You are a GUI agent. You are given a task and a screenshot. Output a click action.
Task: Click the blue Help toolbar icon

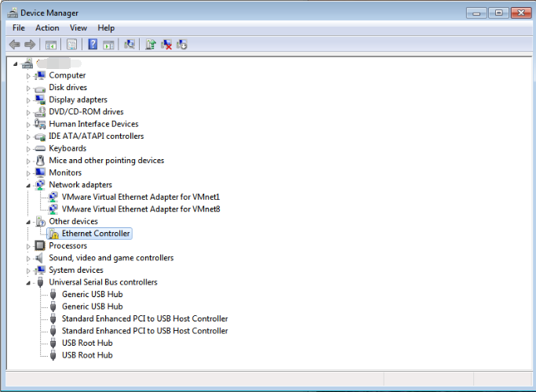(93, 45)
